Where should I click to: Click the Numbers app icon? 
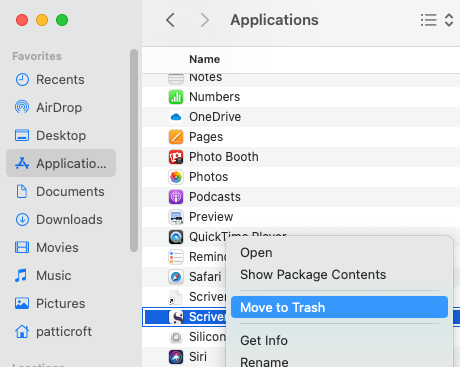coord(176,97)
